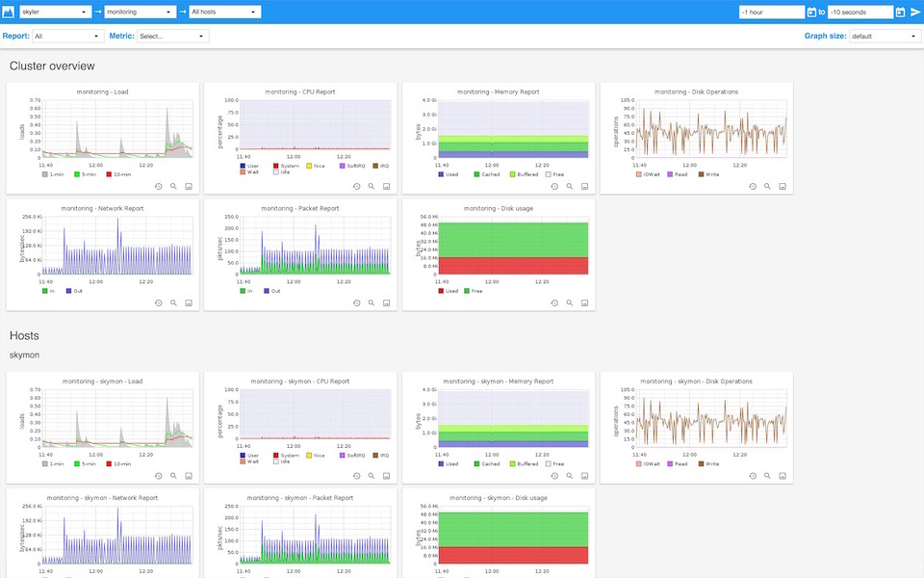Click the -1 hour start time field

[772, 12]
